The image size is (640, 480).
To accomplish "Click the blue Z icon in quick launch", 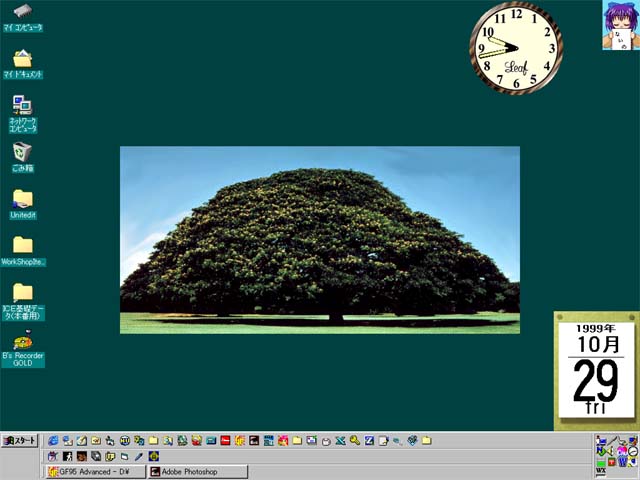I will coord(369,440).
